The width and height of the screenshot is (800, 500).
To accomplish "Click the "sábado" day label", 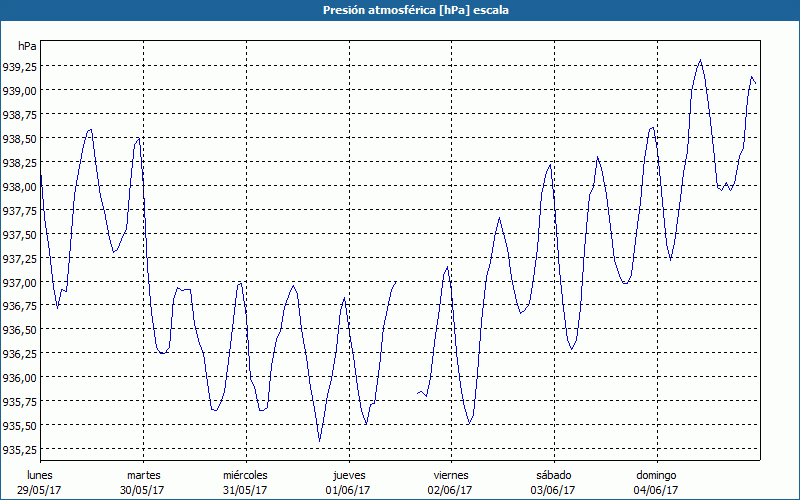I will tap(553, 475).
